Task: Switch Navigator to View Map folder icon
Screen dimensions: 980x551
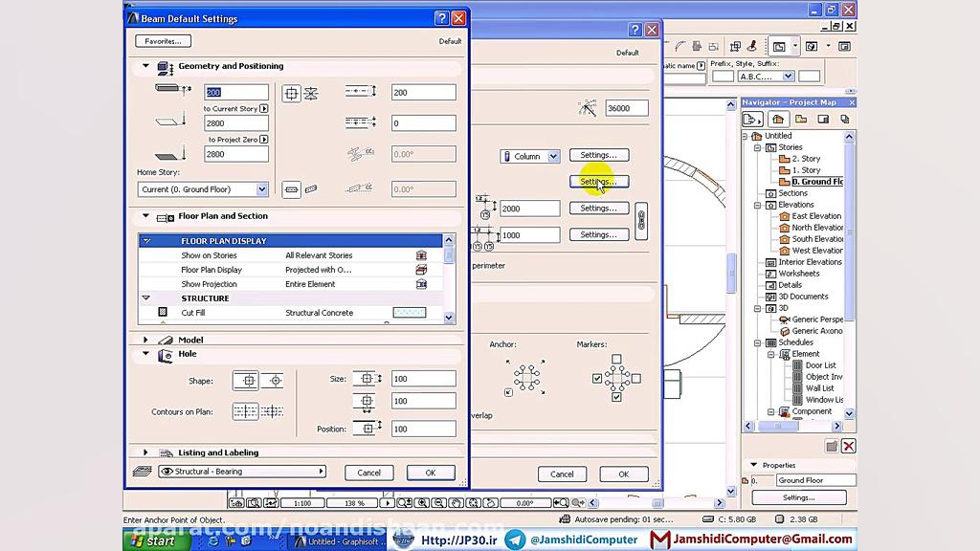Action: tap(801, 120)
